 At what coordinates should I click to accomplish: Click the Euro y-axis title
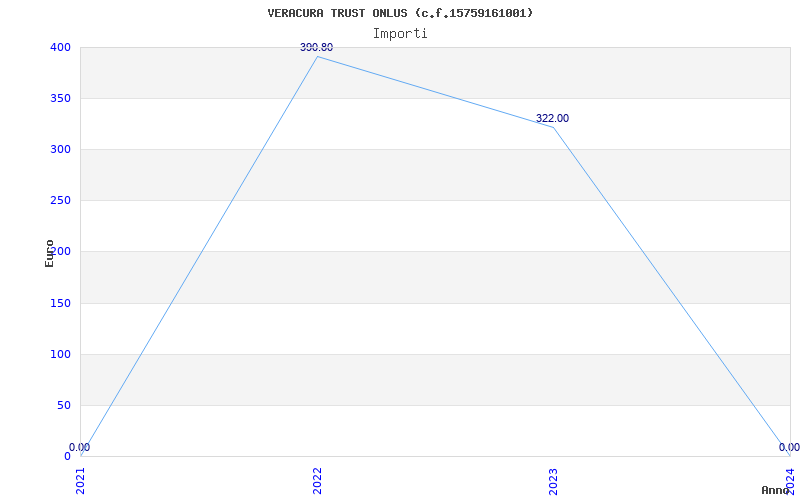coord(49,253)
